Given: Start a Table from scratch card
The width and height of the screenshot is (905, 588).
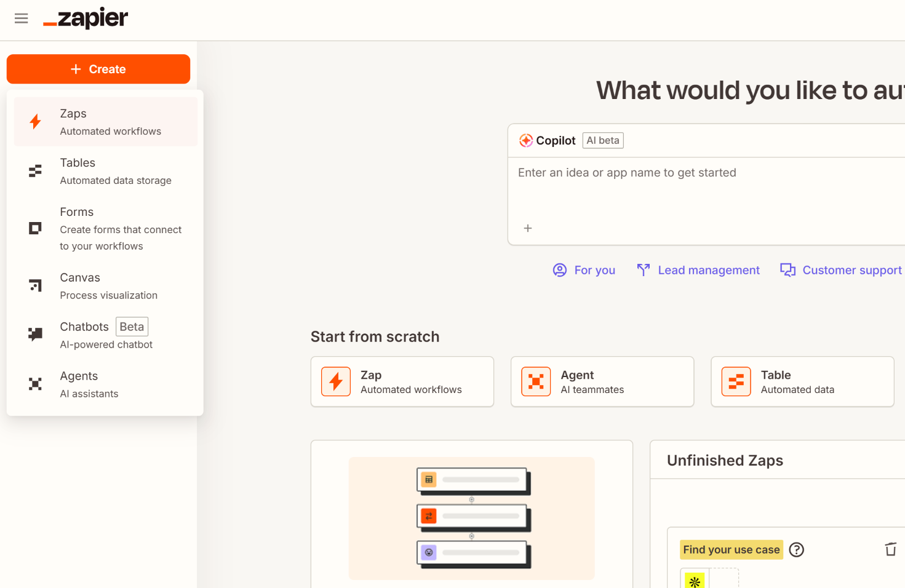Looking at the screenshot, I should click(802, 382).
